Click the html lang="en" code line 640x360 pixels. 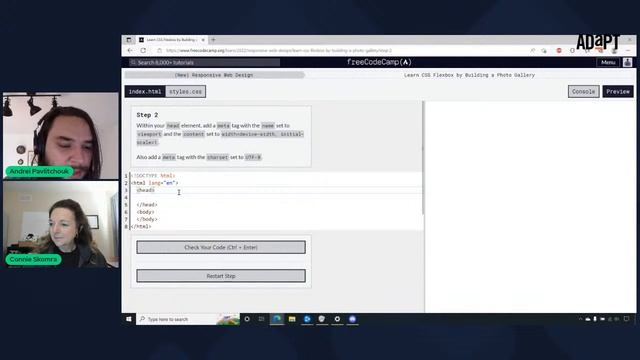[x=155, y=183]
